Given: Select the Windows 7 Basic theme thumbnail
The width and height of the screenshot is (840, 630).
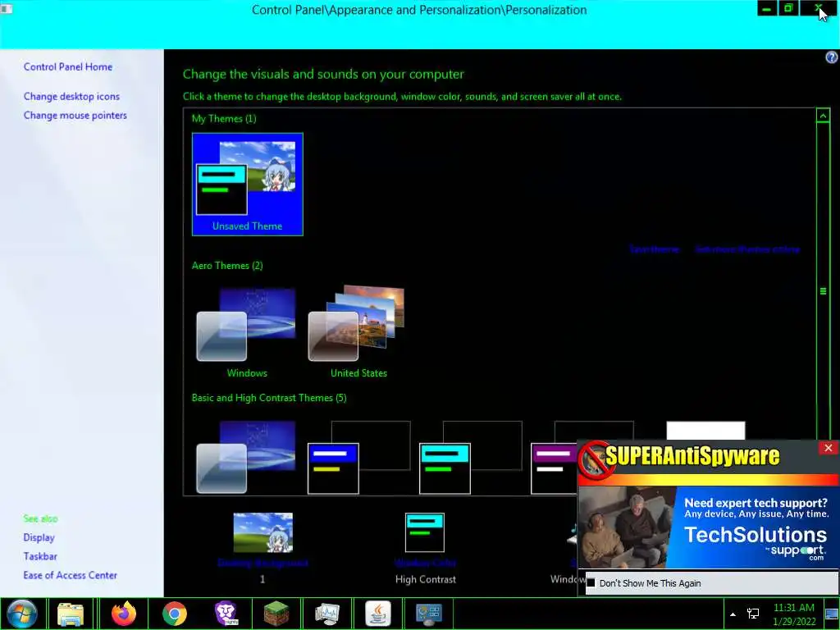Looking at the screenshot, I should click(246, 457).
